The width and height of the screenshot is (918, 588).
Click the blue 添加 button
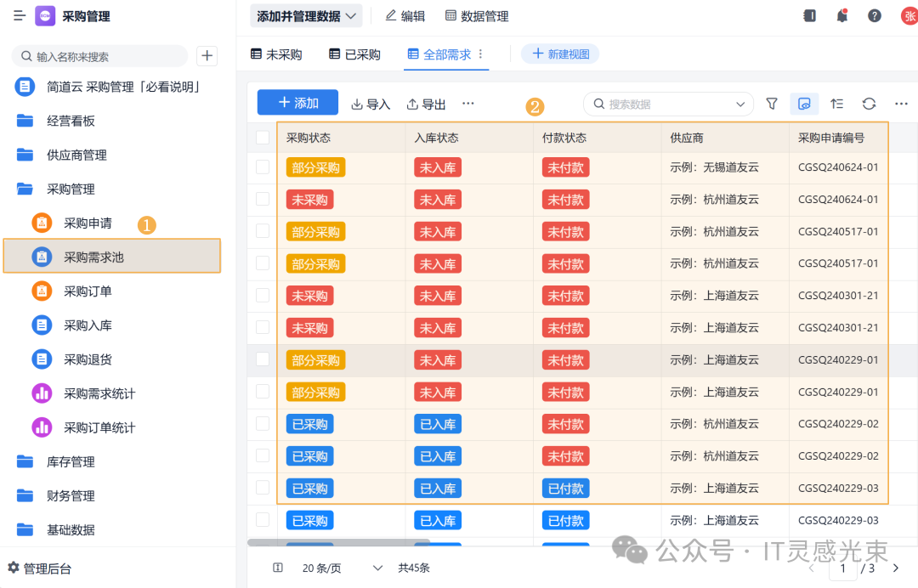(x=297, y=103)
